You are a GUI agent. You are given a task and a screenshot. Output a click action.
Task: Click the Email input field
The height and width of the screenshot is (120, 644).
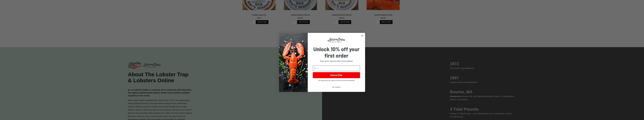tap(336, 68)
